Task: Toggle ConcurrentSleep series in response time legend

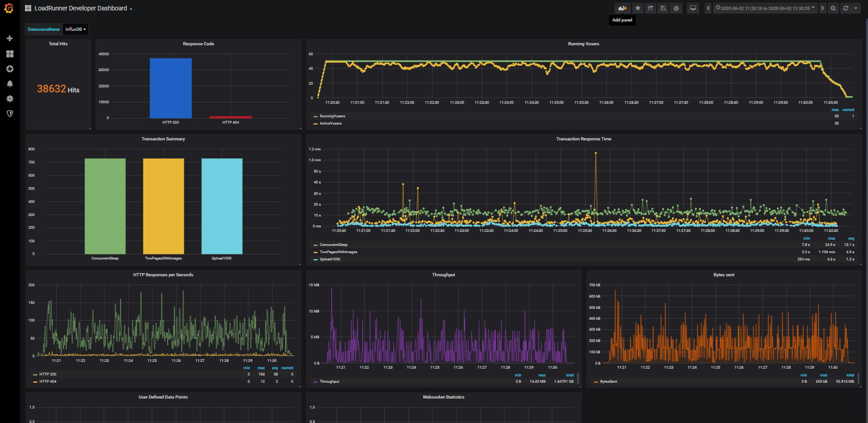Action: click(x=334, y=245)
